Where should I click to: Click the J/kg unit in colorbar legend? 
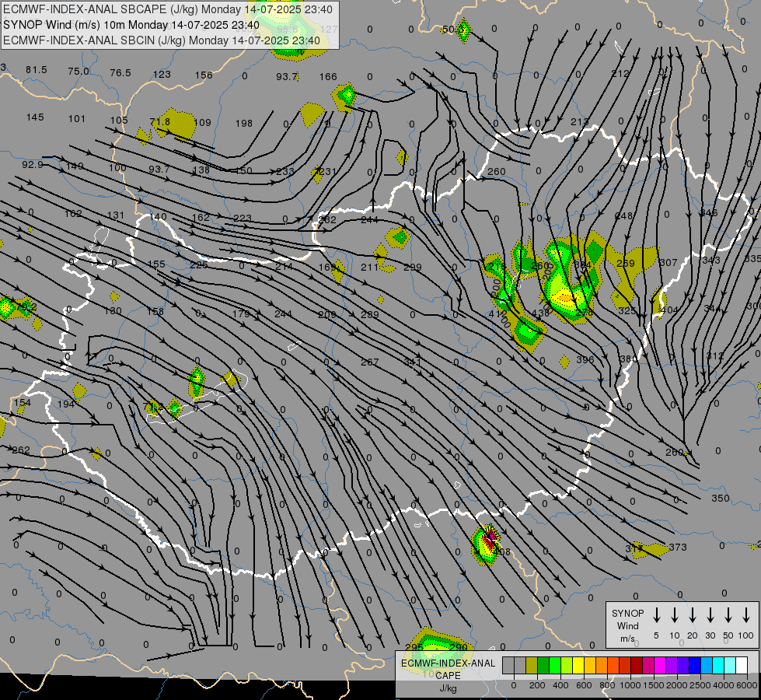[448, 688]
